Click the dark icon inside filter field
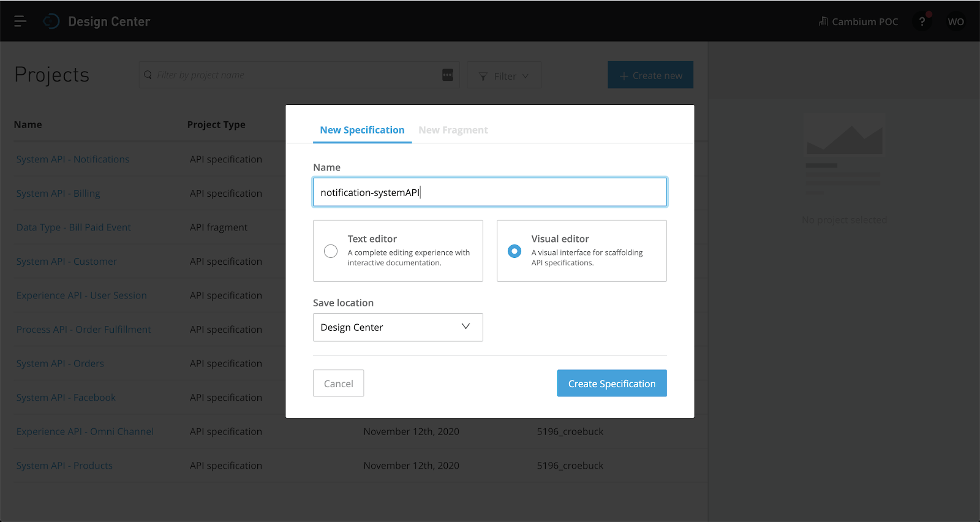Image resolution: width=980 pixels, height=522 pixels. [x=448, y=75]
